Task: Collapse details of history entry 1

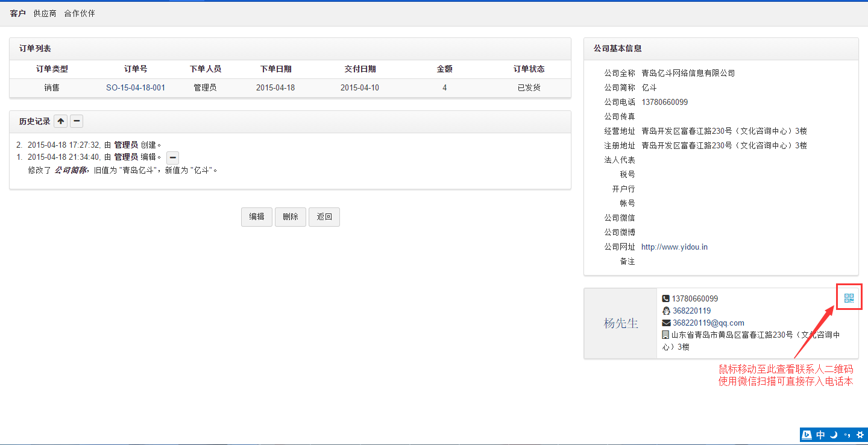Action: coord(173,157)
